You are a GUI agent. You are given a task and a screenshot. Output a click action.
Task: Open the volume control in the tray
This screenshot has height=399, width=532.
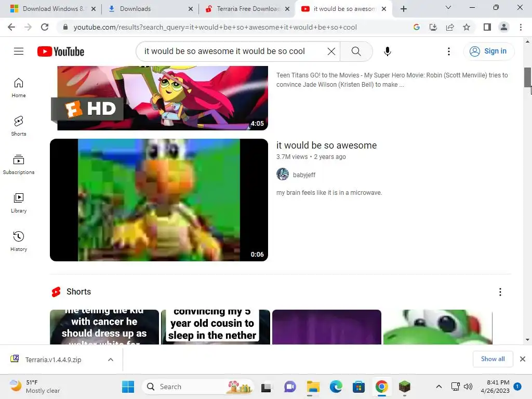pos(468,387)
